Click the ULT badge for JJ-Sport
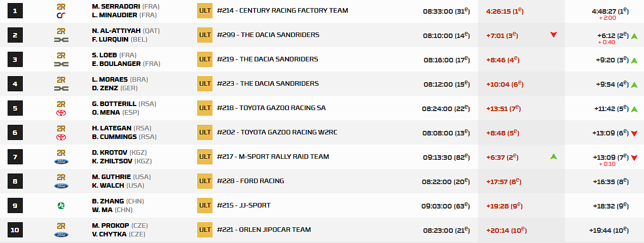The image size is (644, 243). click(x=205, y=205)
